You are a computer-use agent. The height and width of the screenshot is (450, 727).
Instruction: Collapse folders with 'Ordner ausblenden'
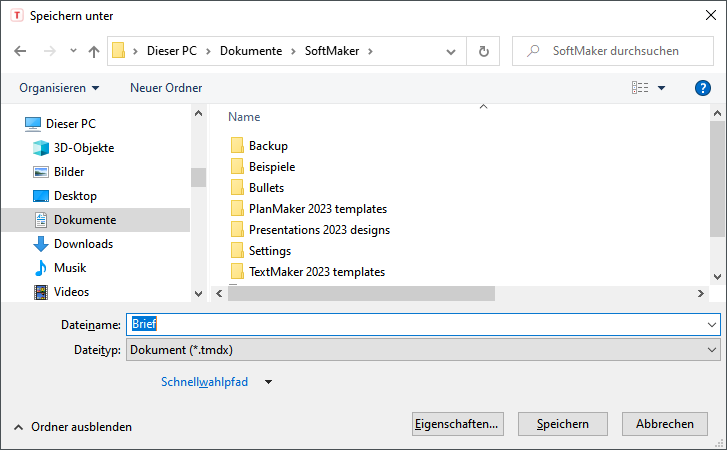(x=73, y=427)
